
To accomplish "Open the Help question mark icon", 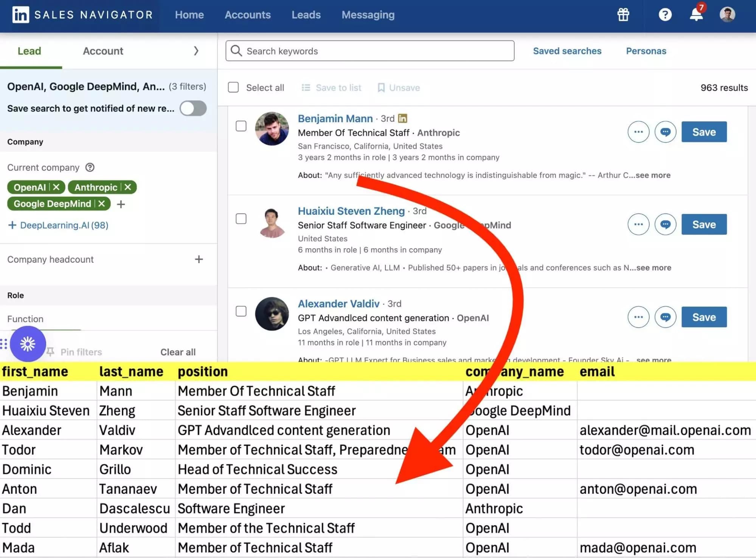I will pos(665,15).
